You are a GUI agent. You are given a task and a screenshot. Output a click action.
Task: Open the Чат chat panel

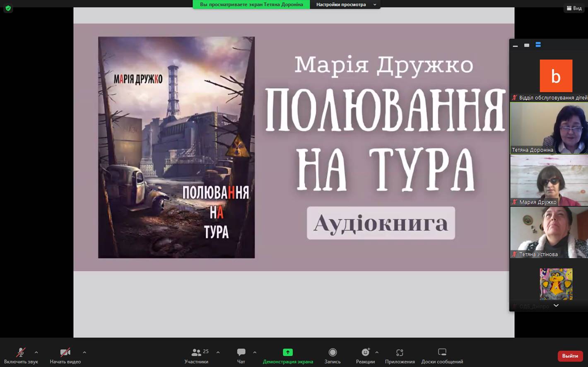point(241,355)
